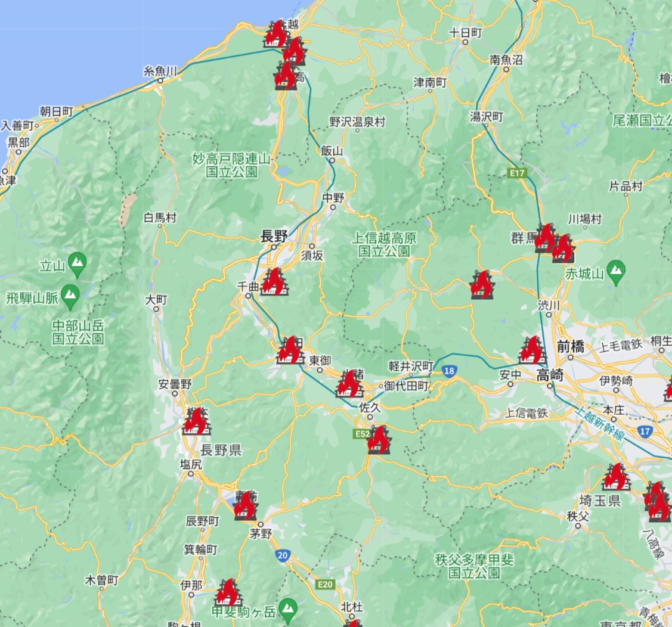Click the castle marker at 小諸 near 軽井沢町
Screen dimensions: 672x627
(349, 384)
